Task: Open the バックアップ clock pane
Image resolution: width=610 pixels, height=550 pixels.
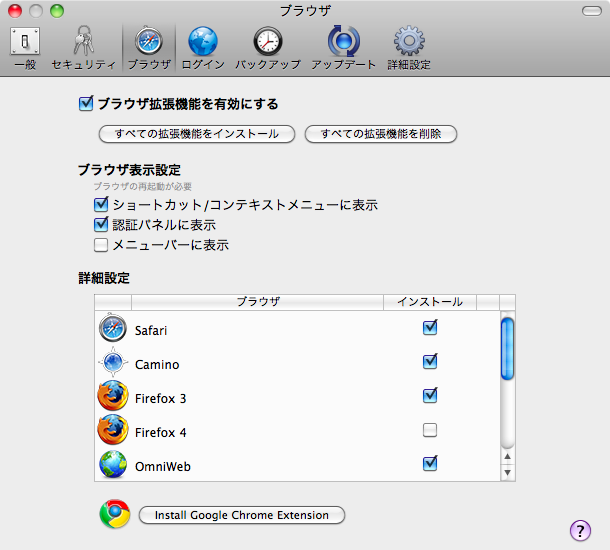Action: 267,47
